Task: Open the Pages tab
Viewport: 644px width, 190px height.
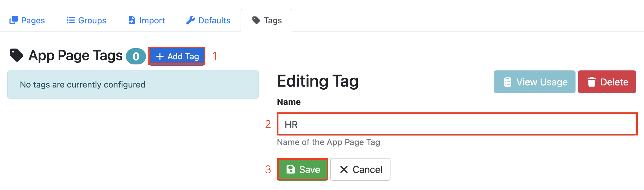Action: [x=27, y=20]
